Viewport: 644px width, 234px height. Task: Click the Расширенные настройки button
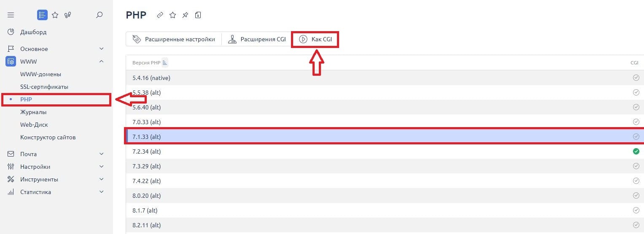(x=173, y=39)
